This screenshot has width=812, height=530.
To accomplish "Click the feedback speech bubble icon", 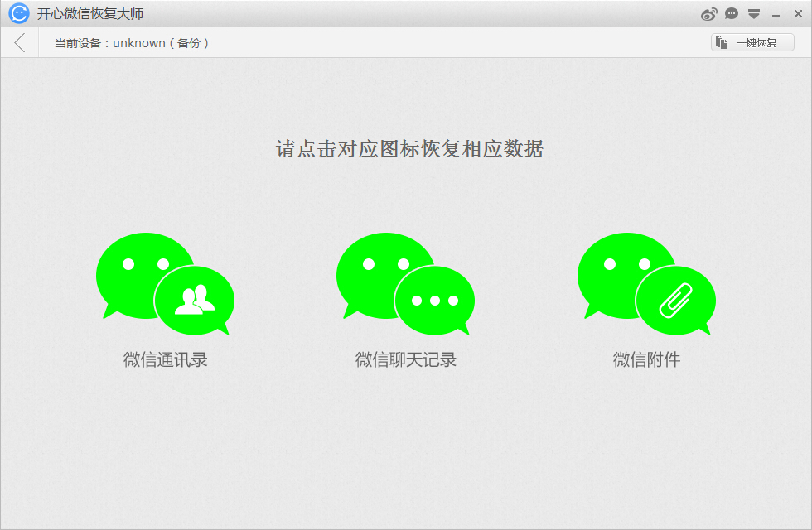I will [x=732, y=14].
